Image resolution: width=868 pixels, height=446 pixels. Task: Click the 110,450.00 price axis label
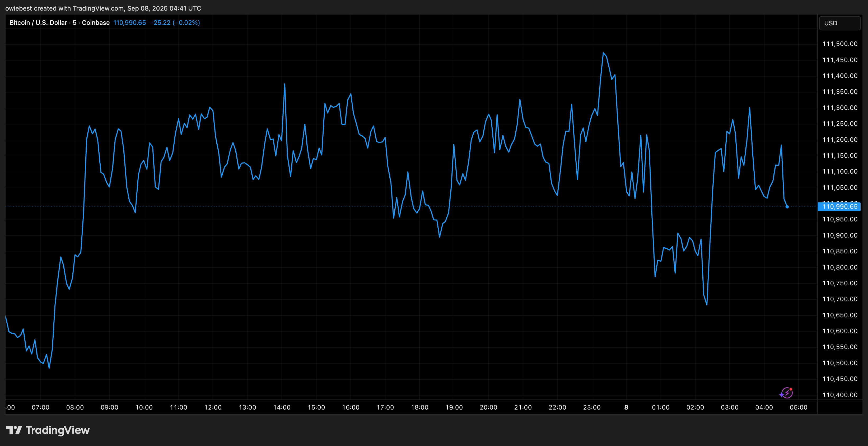tap(840, 379)
